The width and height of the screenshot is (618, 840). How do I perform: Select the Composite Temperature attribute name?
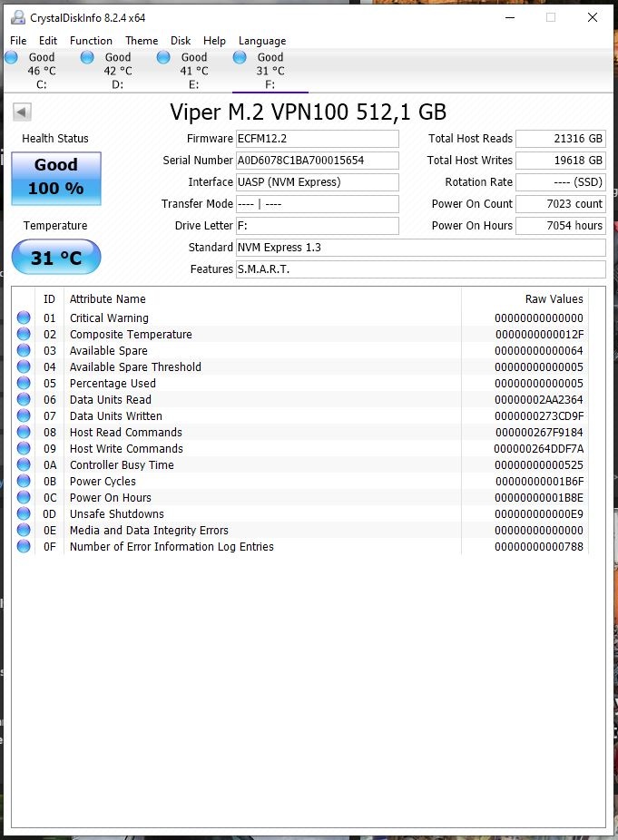131,335
